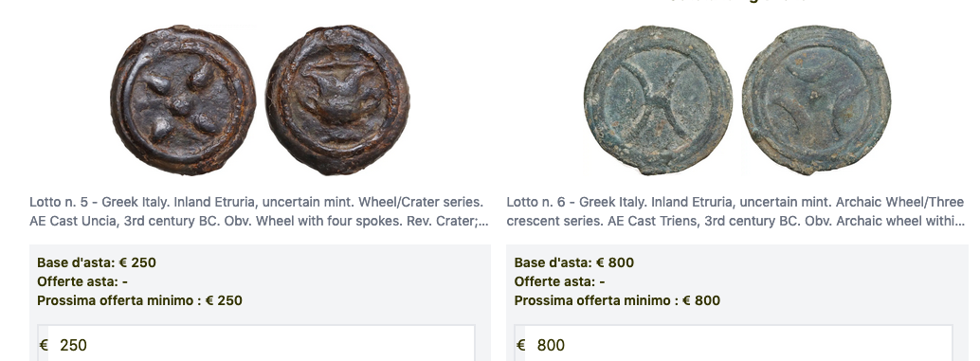Click the AE Cast Uncia description line
This screenshot has height=361, width=980.
click(259, 221)
